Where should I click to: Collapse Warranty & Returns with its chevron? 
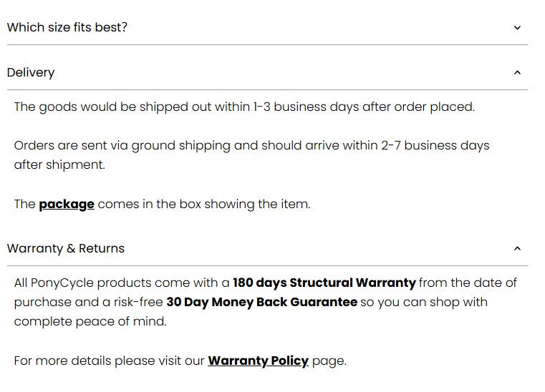pyautogui.click(x=517, y=249)
